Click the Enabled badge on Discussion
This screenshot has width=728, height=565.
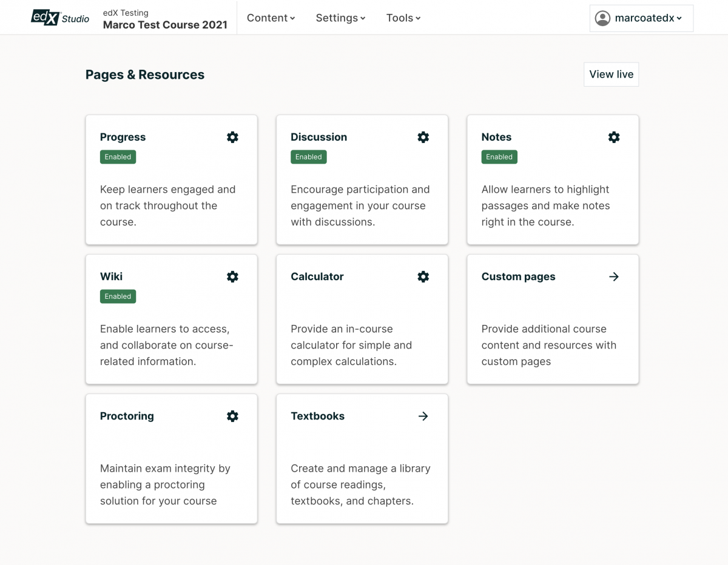(x=308, y=157)
